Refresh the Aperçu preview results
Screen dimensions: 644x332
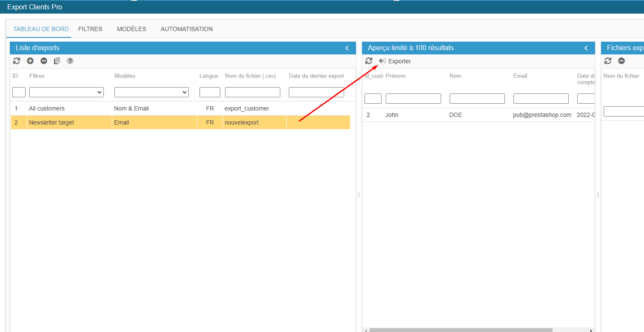(369, 61)
